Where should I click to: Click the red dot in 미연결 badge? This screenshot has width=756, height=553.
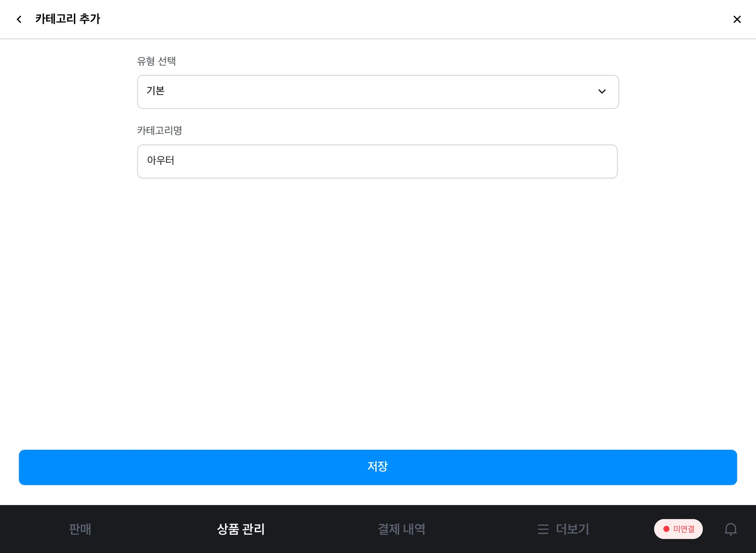[x=666, y=529]
